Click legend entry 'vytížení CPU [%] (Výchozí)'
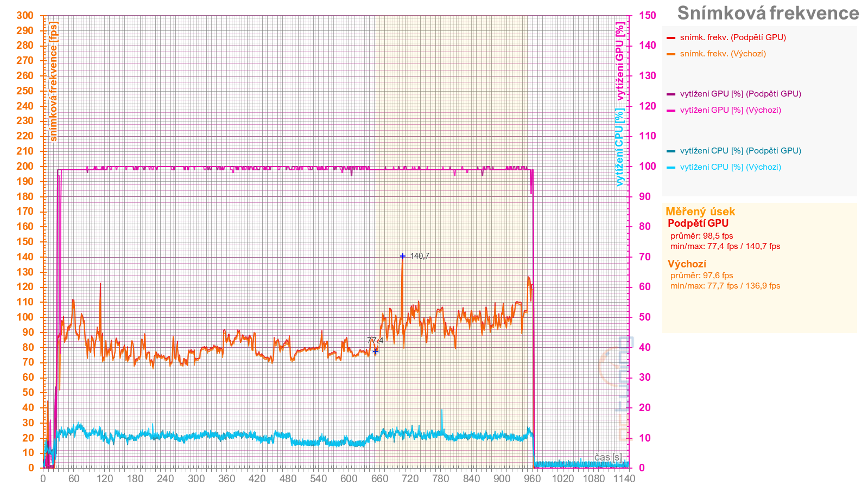Image resolution: width=868 pixels, height=486 pixels. (731, 167)
